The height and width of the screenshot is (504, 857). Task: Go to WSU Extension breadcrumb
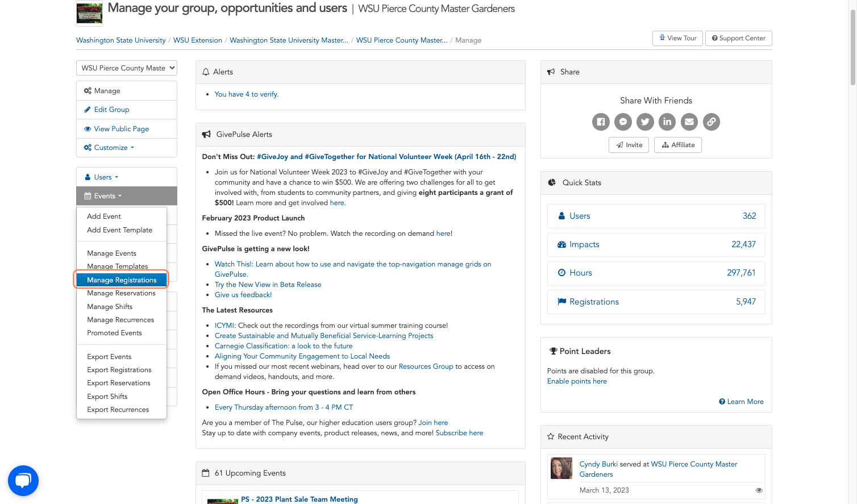pyautogui.click(x=198, y=40)
